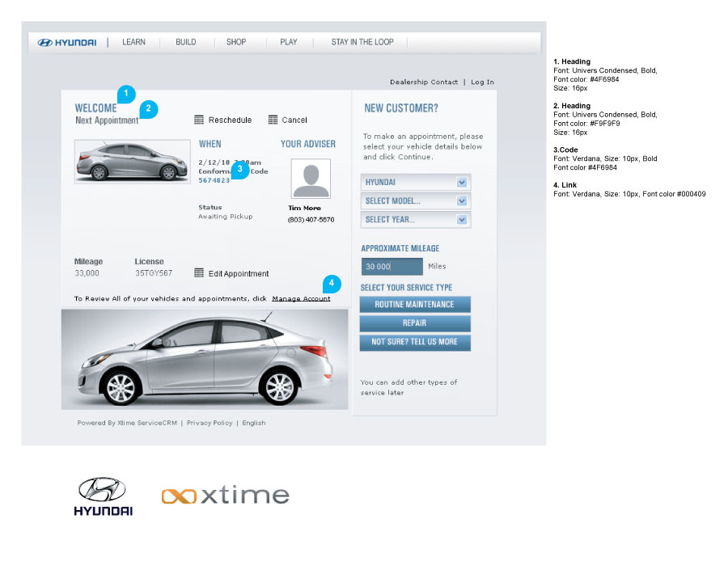Go to the BUILD menu item
The width and height of the screenshot is (728, 561).
[x=185, y=42]
